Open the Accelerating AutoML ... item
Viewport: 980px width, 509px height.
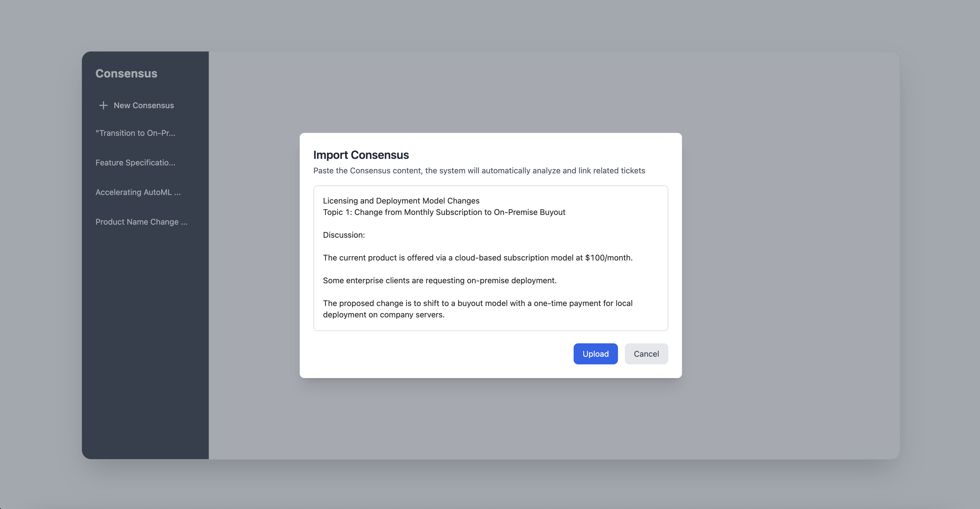[x=138, y=192]
